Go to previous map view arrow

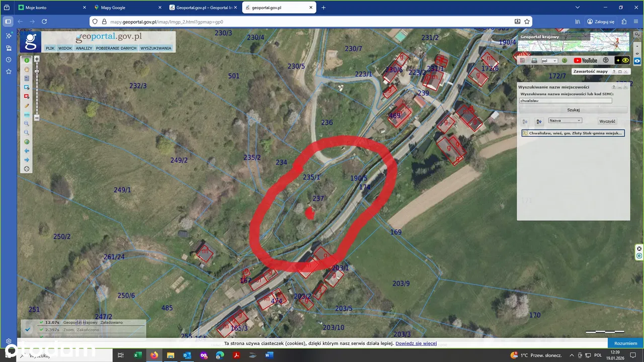click(27, 151)
